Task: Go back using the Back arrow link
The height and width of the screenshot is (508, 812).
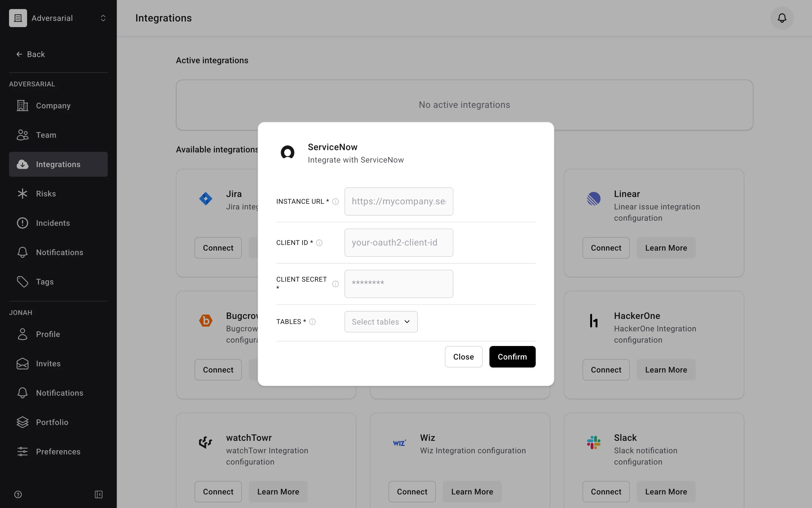Action: pos(30,54)
